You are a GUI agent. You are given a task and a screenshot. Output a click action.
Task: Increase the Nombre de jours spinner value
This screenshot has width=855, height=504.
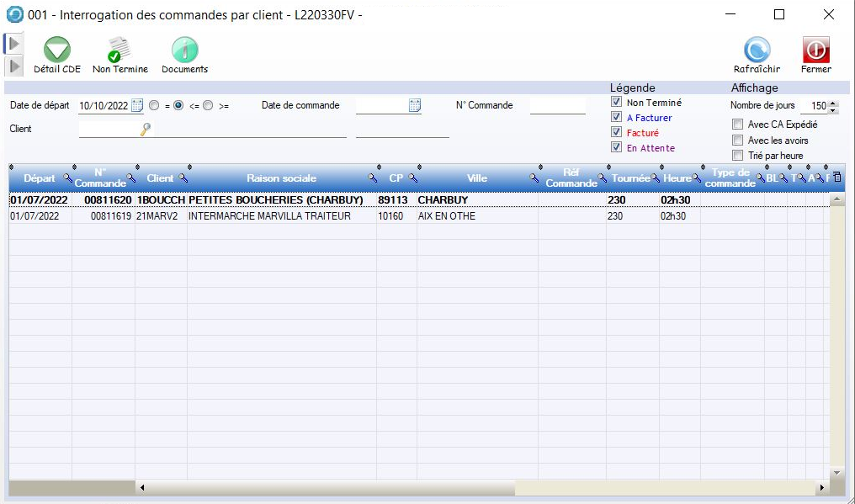point(833,103)
